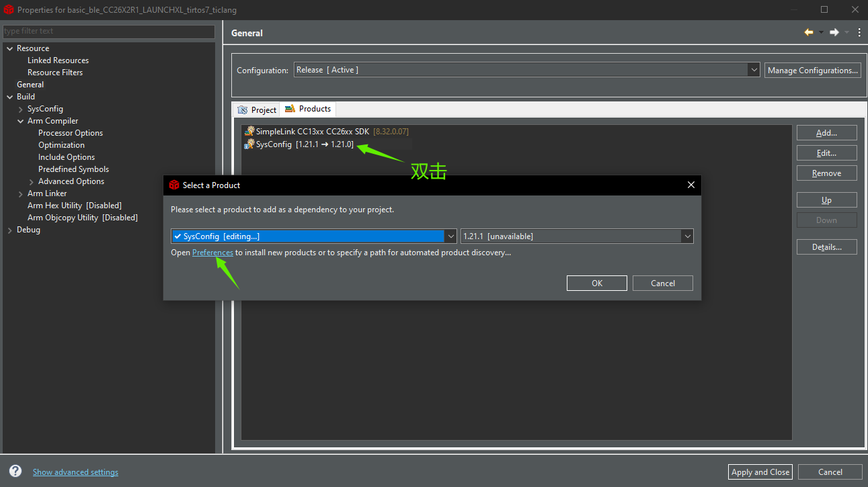This screenshot has width=868, height=487.
Task: Open the Preferences link
Action: (x=212, y=253)
